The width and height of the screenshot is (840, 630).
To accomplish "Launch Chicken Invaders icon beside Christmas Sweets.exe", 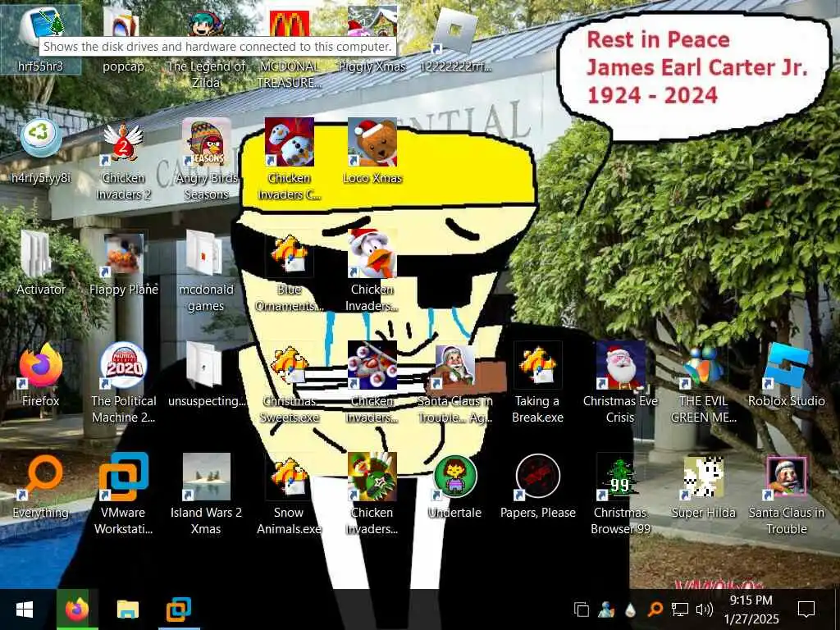I will click(x=372, y=382).
